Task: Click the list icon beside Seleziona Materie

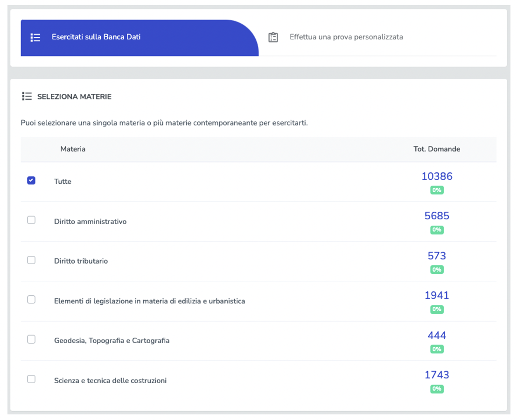Action: click(27, 97)
